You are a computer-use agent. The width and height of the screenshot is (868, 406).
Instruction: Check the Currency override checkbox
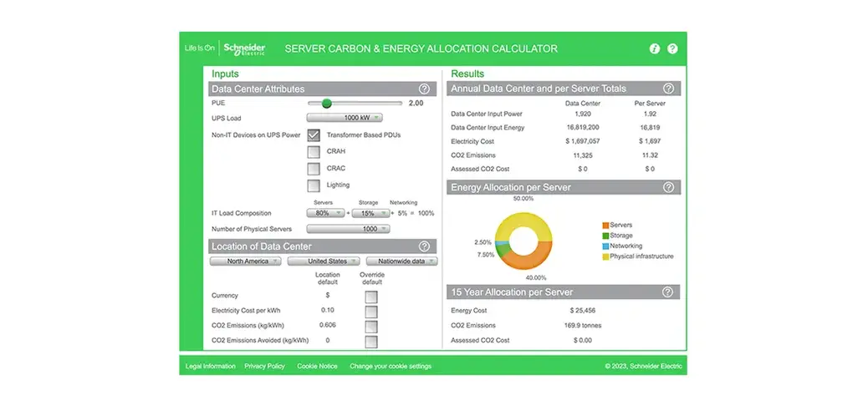[371, 297]
